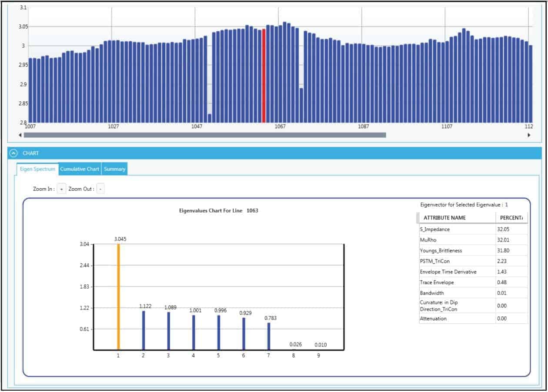Select the Eigen Spectrum tab

pyautogui.click(x=37, y=169)
